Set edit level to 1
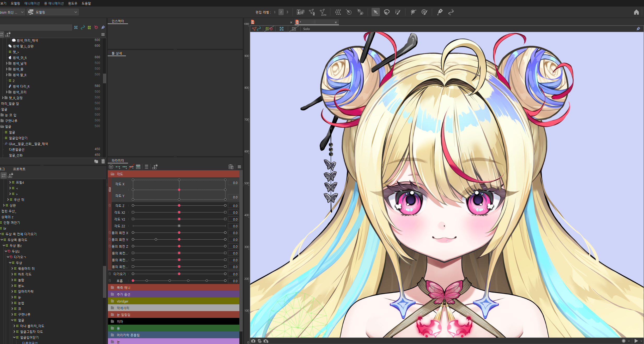The height and width of the screenshot is (344, 644). [x=275, y=12]
